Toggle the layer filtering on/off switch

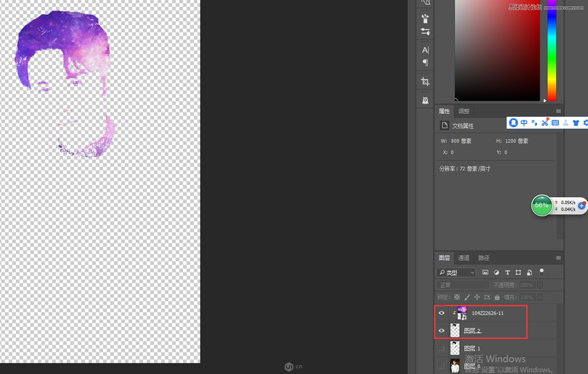pos(542,272)
